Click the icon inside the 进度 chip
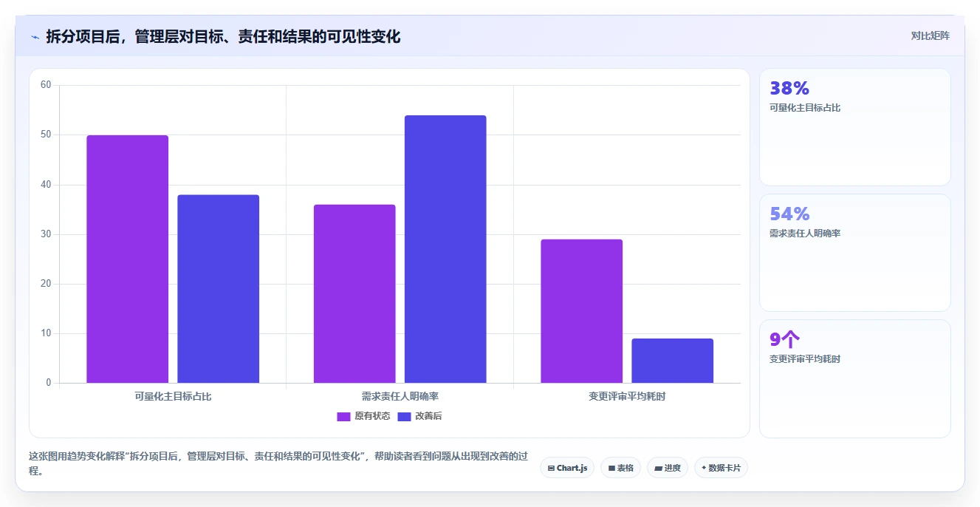This screenshot has width=980, height=507. [x=658, y=468]
